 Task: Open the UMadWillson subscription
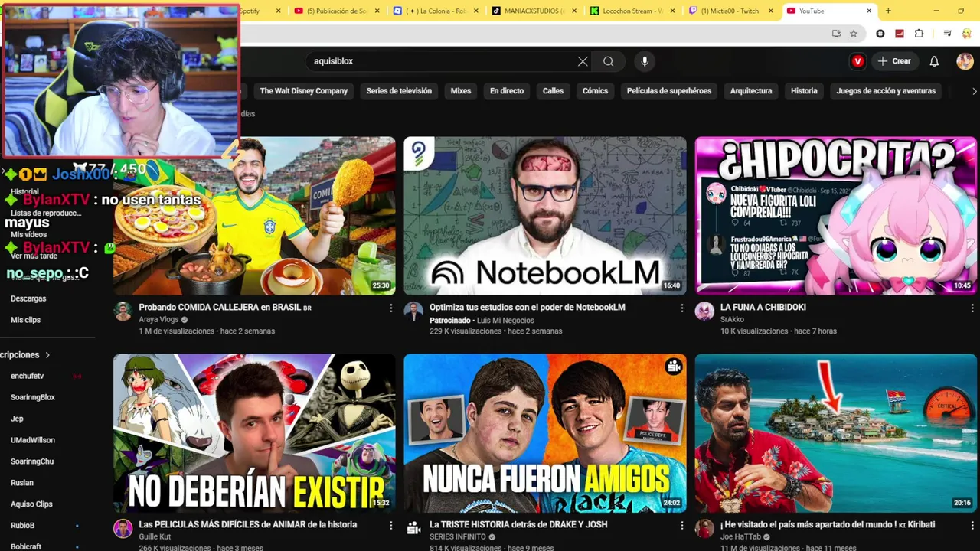(x=33, y=440)
